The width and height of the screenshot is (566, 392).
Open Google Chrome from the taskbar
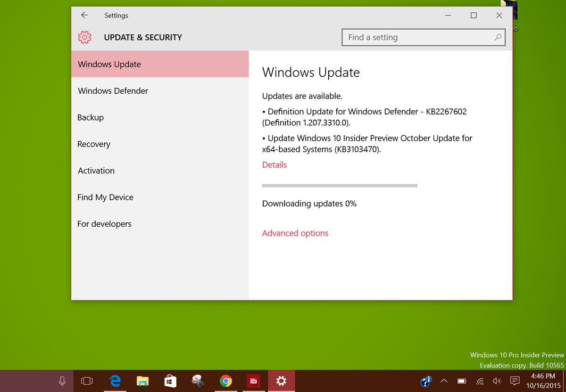[x=225, y=381]
